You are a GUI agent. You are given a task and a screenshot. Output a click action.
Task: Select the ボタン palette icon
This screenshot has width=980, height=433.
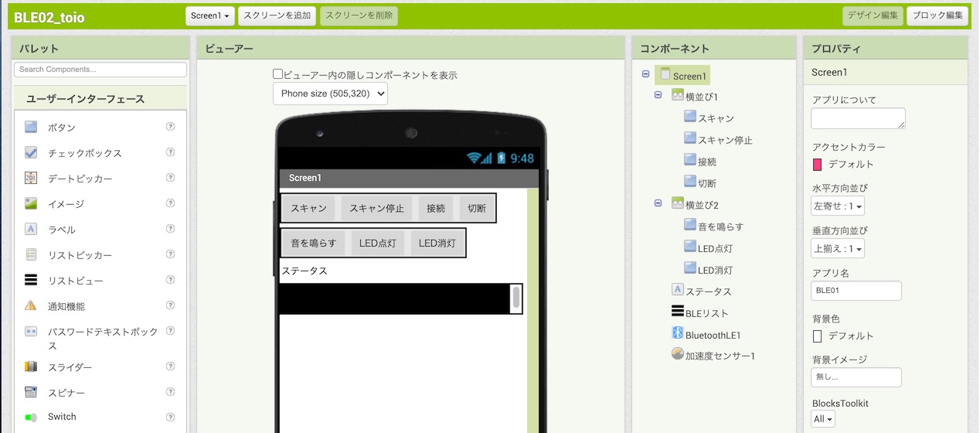[x=31, y=127]
